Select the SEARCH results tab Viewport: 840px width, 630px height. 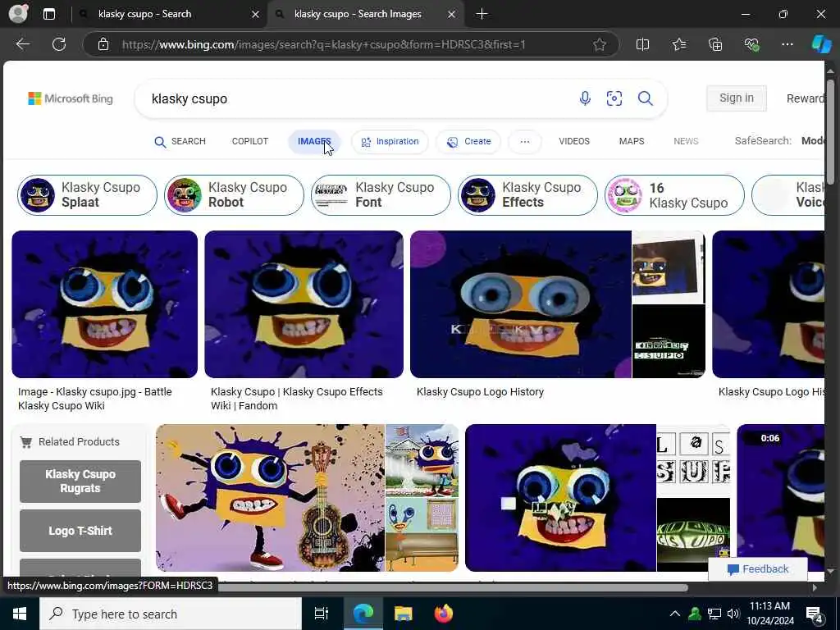coord(180,141)
